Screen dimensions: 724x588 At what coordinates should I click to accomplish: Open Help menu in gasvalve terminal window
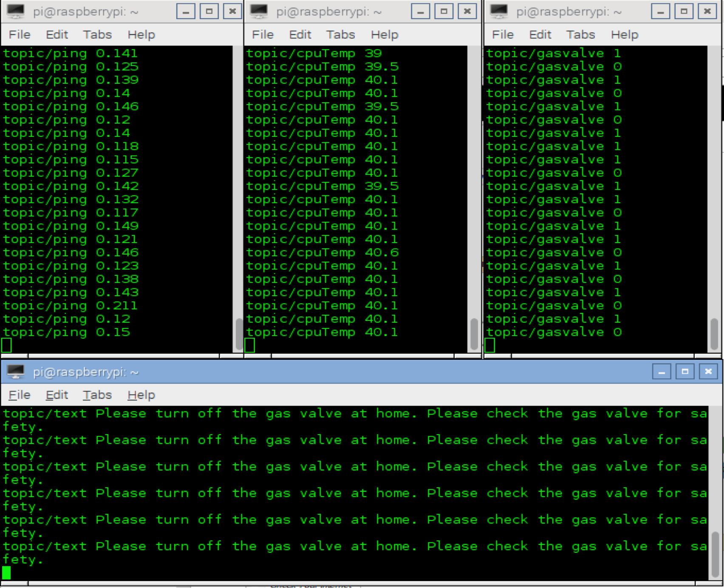pyautogui.click(x=625, y=35)
